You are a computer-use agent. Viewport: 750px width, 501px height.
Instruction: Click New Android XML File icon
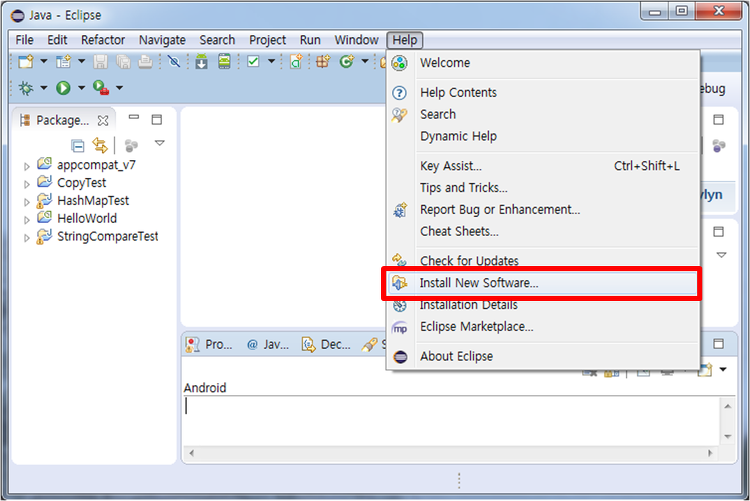click(296, 61)
